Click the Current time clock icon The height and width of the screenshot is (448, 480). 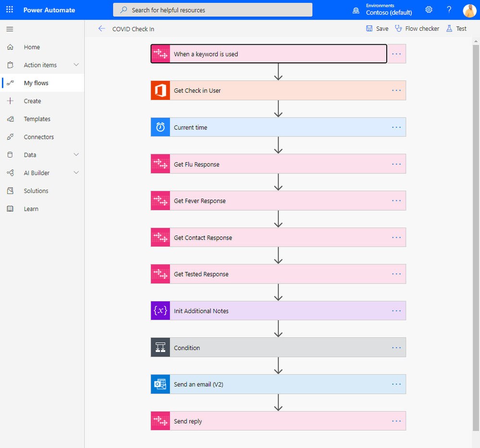pyautogui.click(x=160, y=127)
